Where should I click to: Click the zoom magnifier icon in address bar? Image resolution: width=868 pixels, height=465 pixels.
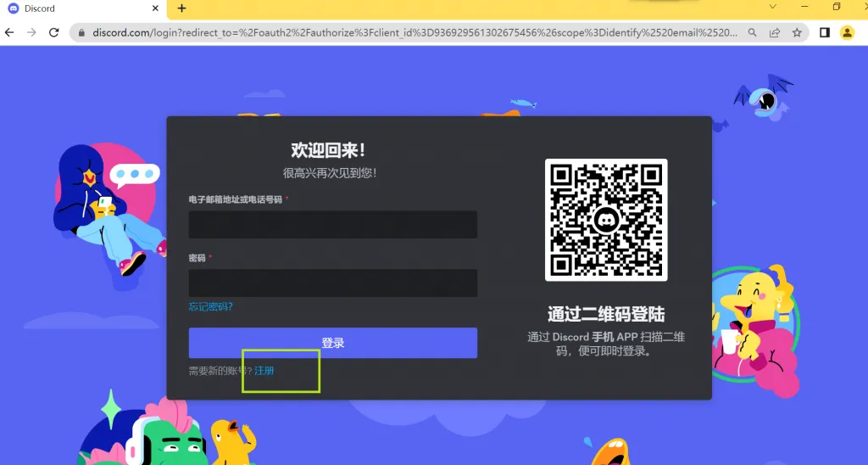tap(752, 33)
